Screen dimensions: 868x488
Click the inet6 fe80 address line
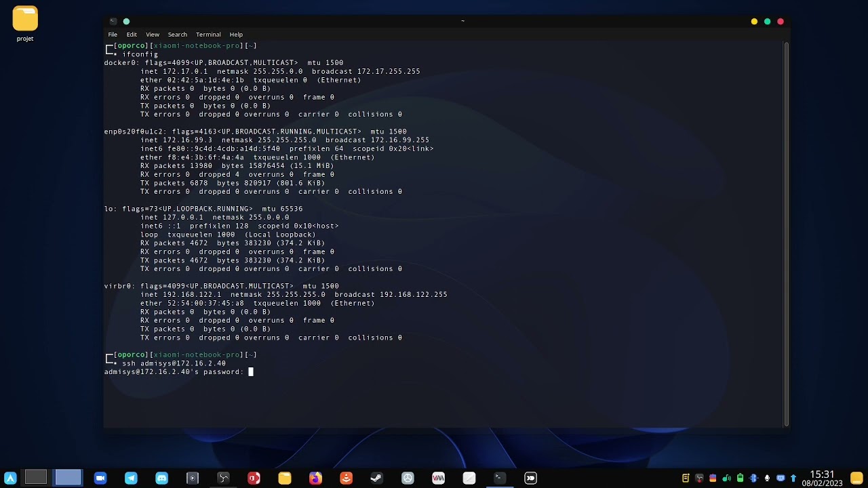[x=287, y=148]
